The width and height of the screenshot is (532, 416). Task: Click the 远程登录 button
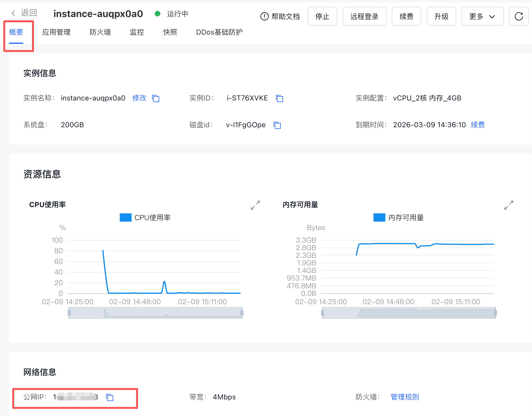click(x=364, y=16)
